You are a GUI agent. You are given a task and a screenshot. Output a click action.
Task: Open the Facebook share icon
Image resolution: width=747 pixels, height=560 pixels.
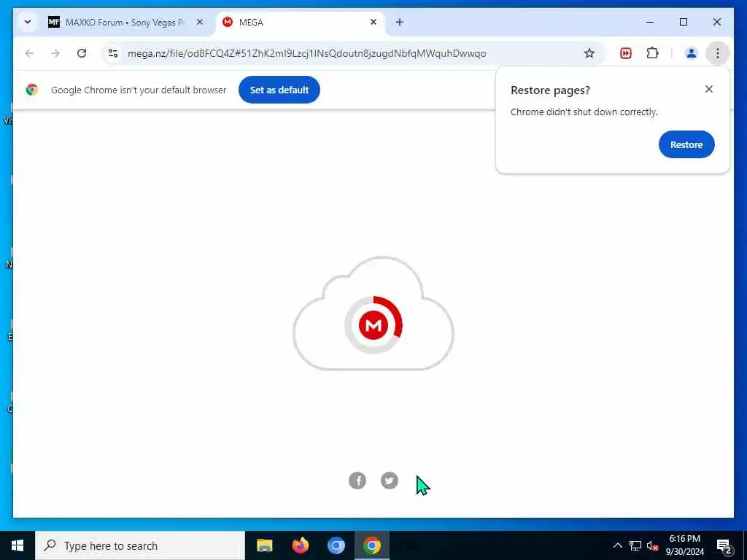(357, 481)
